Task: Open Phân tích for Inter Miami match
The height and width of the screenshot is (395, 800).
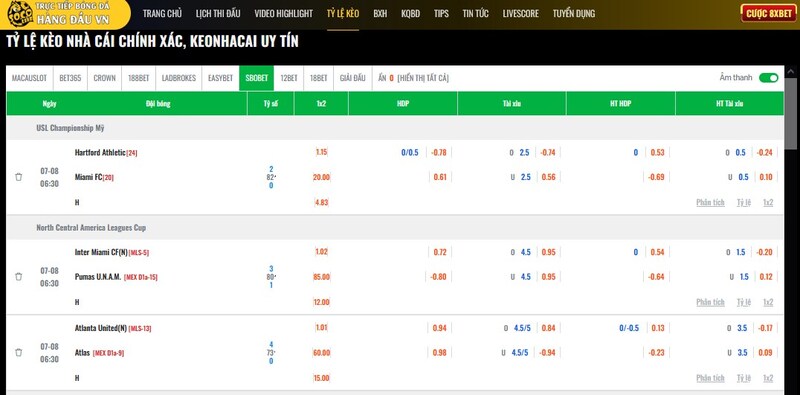Action: [x=710, y=302]
